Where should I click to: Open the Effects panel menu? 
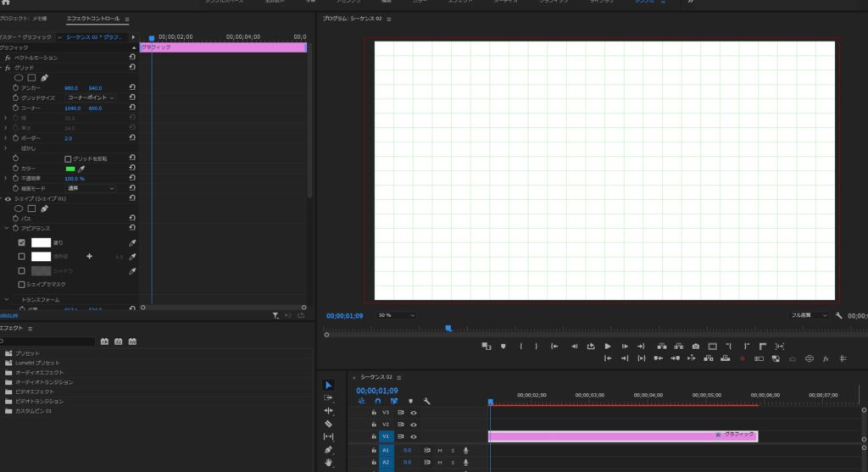[30, 329]
